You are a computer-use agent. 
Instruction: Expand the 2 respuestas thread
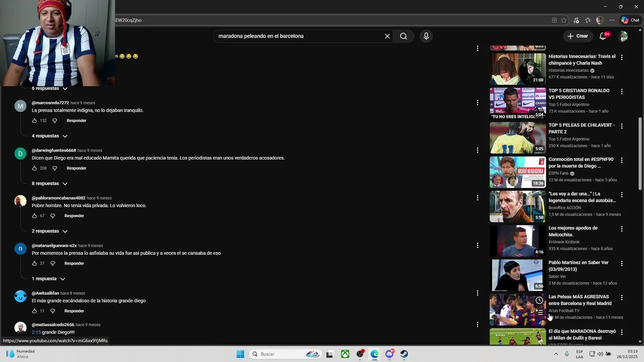[x=49, y=231]
